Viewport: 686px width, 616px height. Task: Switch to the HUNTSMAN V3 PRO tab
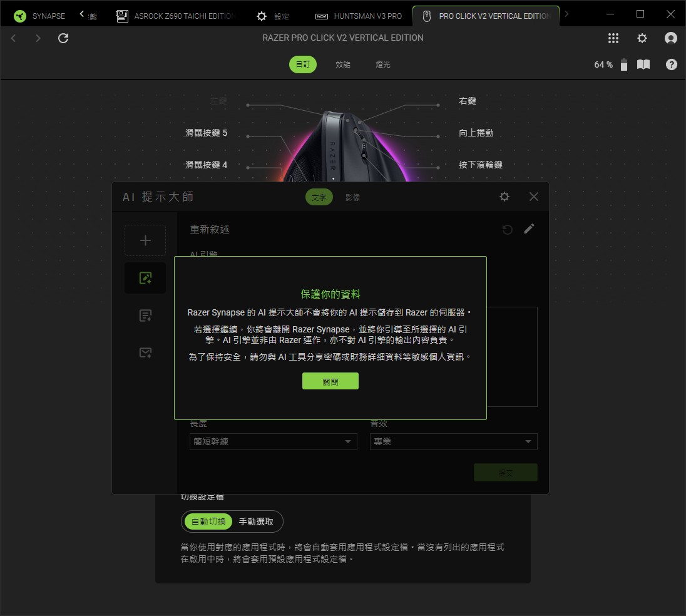pyautogui.click(x=359, y=16)
